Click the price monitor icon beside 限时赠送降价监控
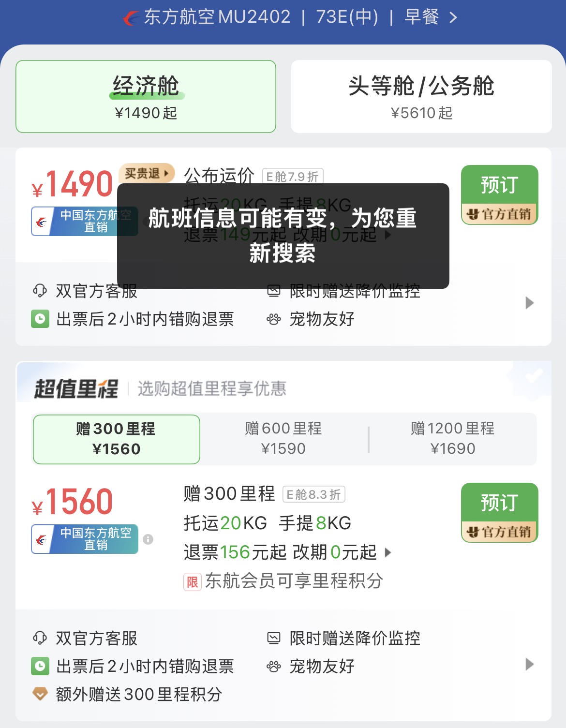This screenshot has height=728, width=566. [274, 639]
